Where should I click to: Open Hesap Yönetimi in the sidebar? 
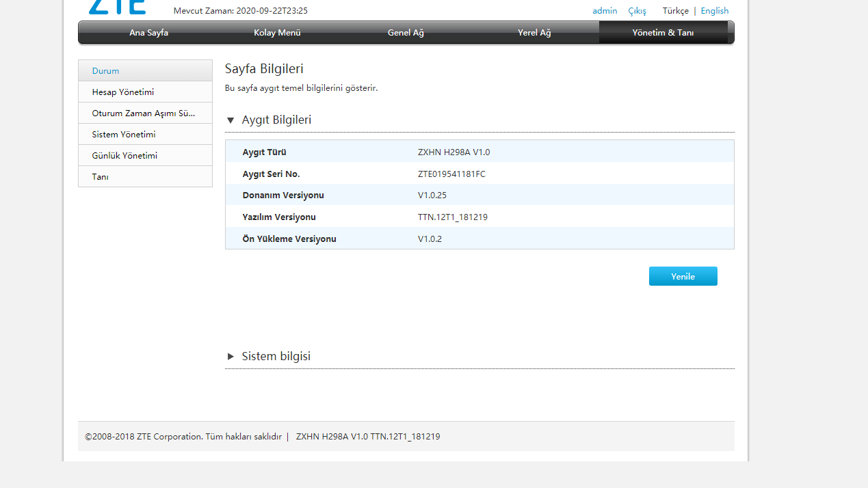click(x=145, y=92)
